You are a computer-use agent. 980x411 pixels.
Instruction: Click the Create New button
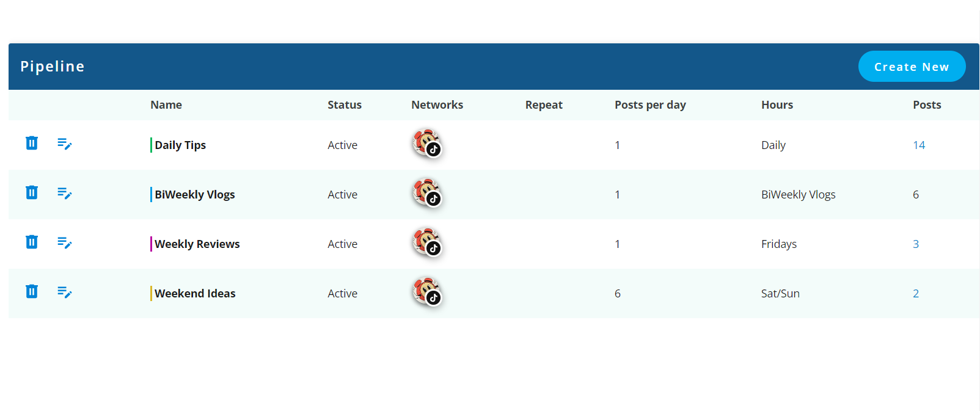(911, 67)
